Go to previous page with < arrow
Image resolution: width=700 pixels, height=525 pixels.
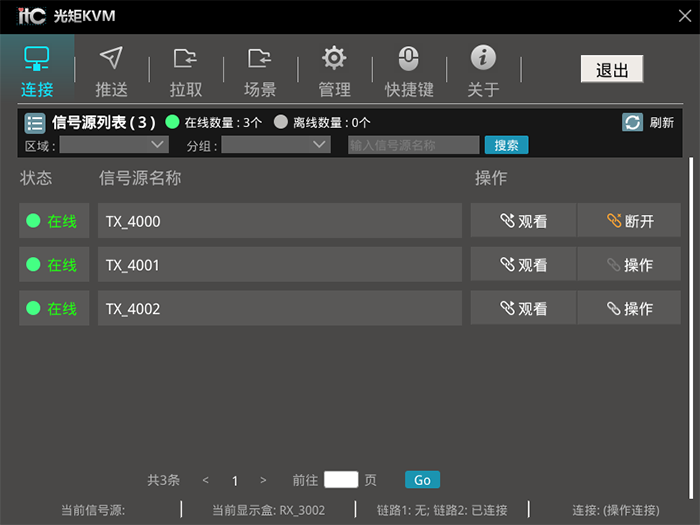coord(205,480)
